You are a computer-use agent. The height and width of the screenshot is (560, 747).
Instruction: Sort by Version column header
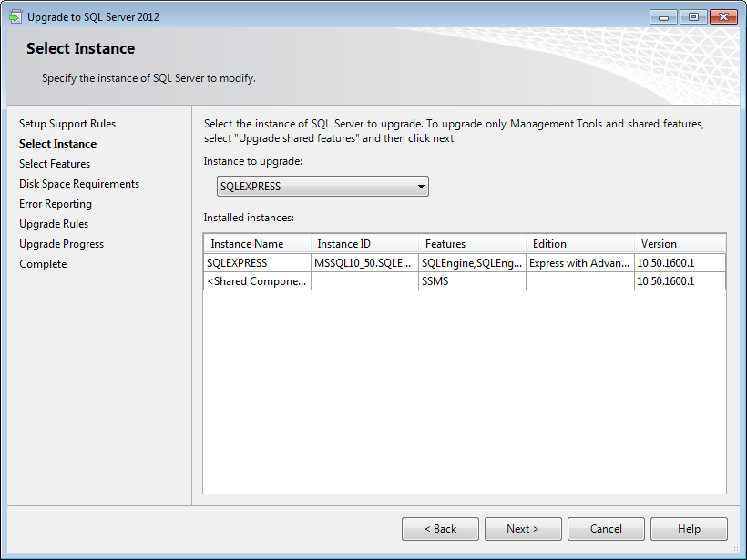pyautogui.click(x=680, y=244)
